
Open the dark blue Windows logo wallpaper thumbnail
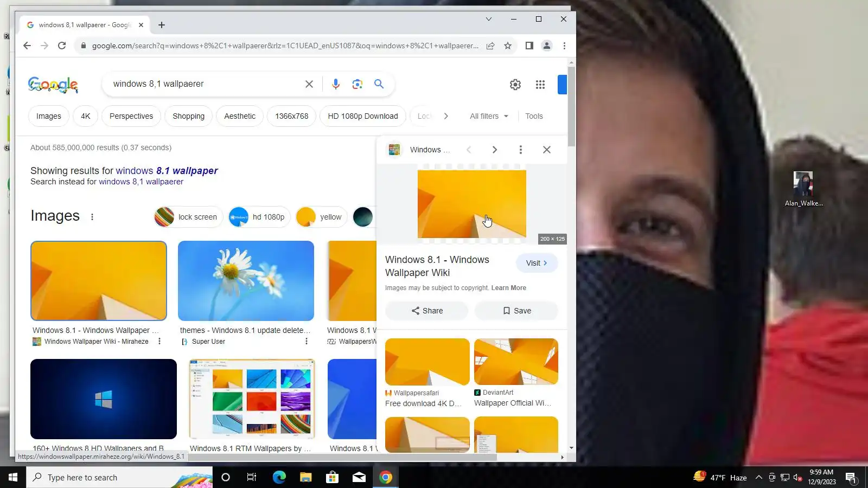[104, 399]
